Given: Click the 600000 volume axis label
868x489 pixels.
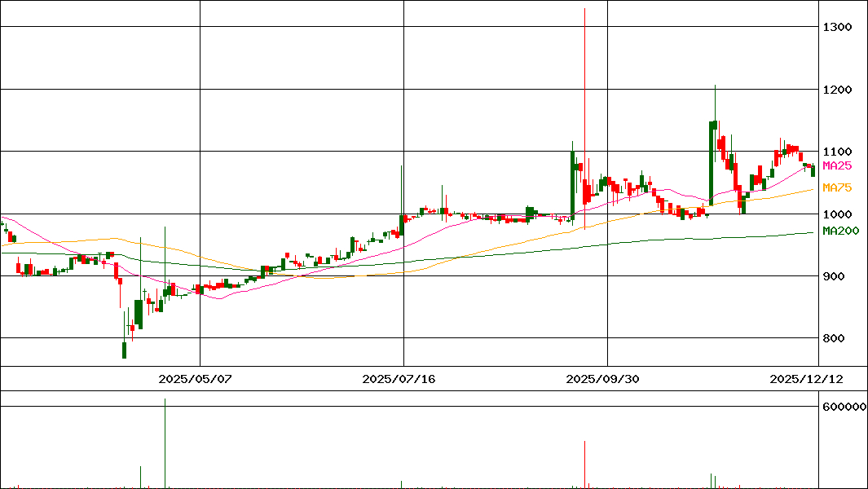Looking at the screenshot, I should click(x=844, y=407).
